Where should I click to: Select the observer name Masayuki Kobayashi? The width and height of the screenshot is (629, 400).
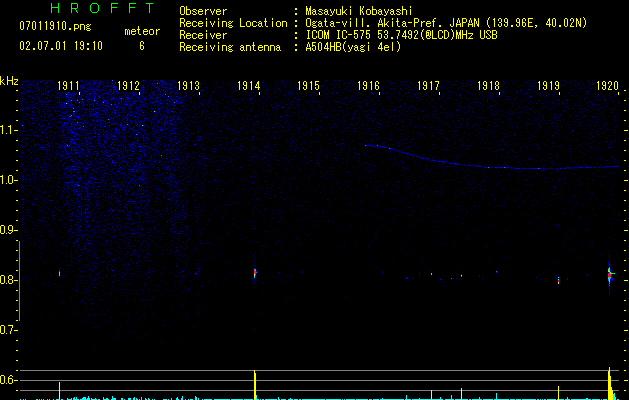(359, 11)
